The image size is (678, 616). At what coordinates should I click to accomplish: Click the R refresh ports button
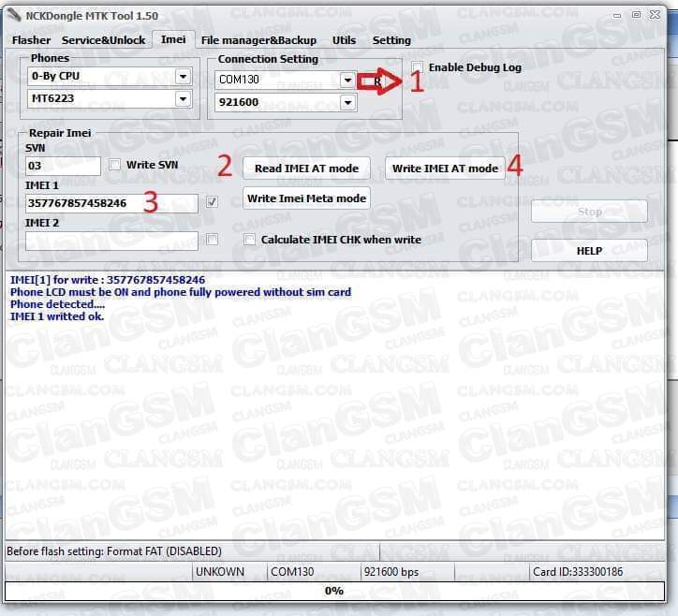[x=377, y=81]
